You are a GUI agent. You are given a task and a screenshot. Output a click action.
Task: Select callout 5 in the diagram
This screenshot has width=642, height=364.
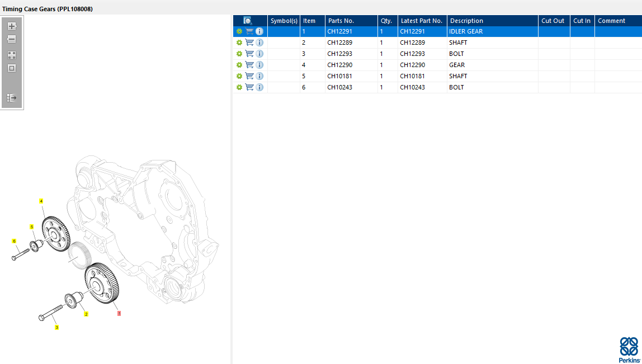(31, 226)
